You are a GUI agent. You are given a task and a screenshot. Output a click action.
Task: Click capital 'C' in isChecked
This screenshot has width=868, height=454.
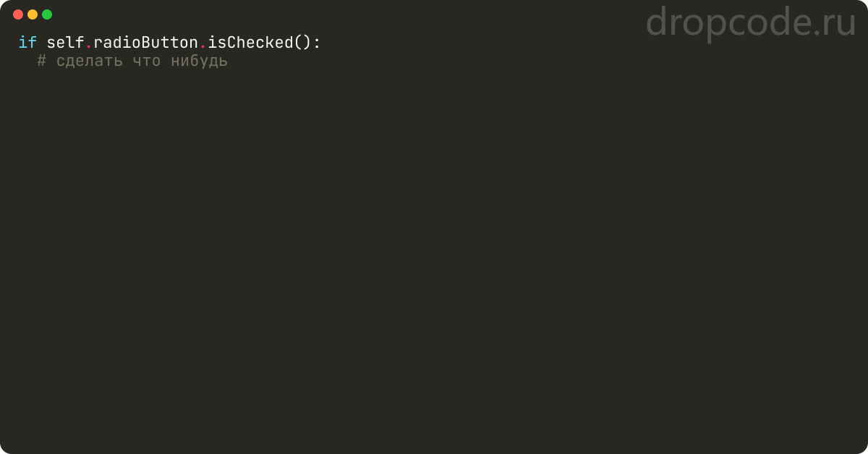pos(231,43)
